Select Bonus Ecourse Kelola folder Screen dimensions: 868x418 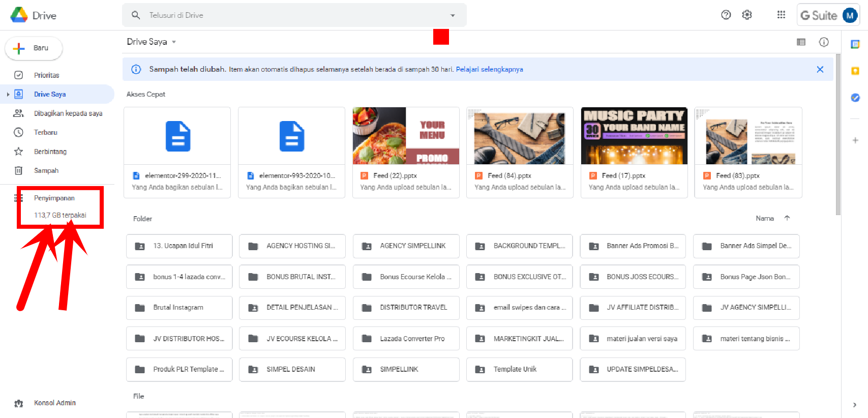(x=406, y=277)
